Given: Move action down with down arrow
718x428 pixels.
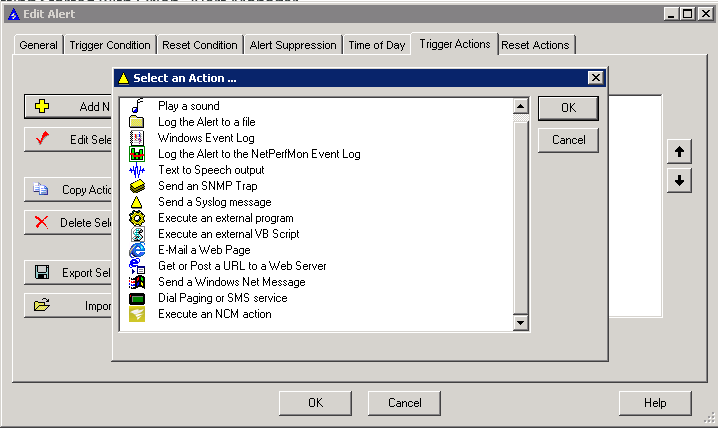Looking at the screenshot, I should pos(679,180).
